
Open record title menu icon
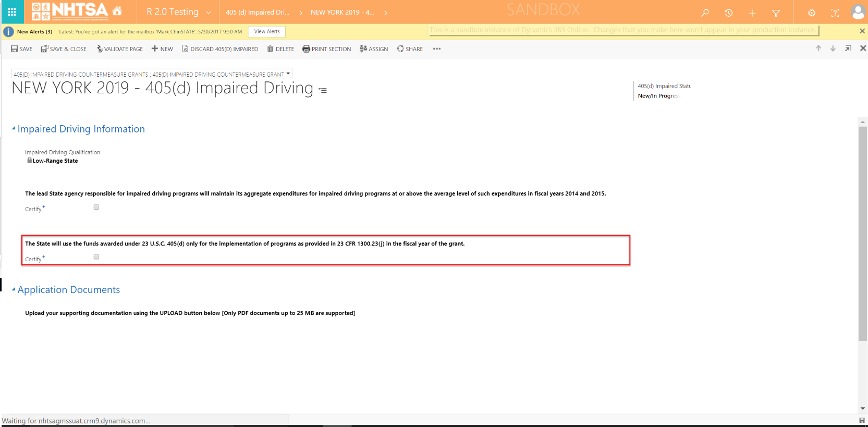(x=323, y=90)
